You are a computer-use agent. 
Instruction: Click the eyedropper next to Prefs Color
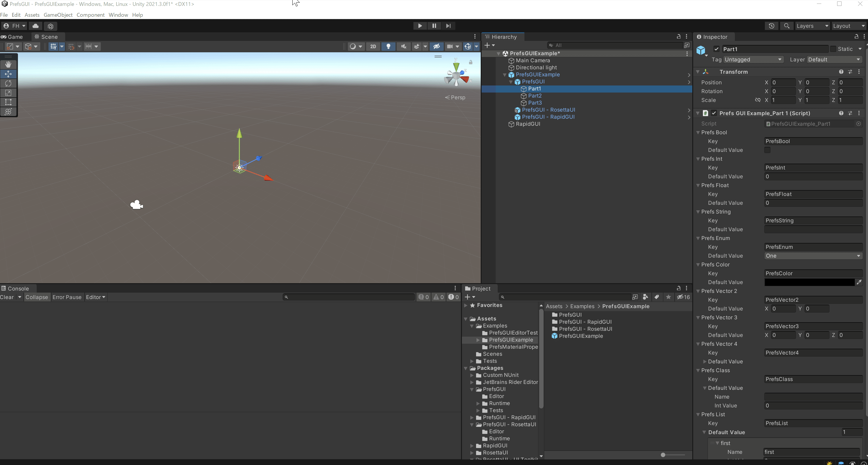click(x=859, y=282)
